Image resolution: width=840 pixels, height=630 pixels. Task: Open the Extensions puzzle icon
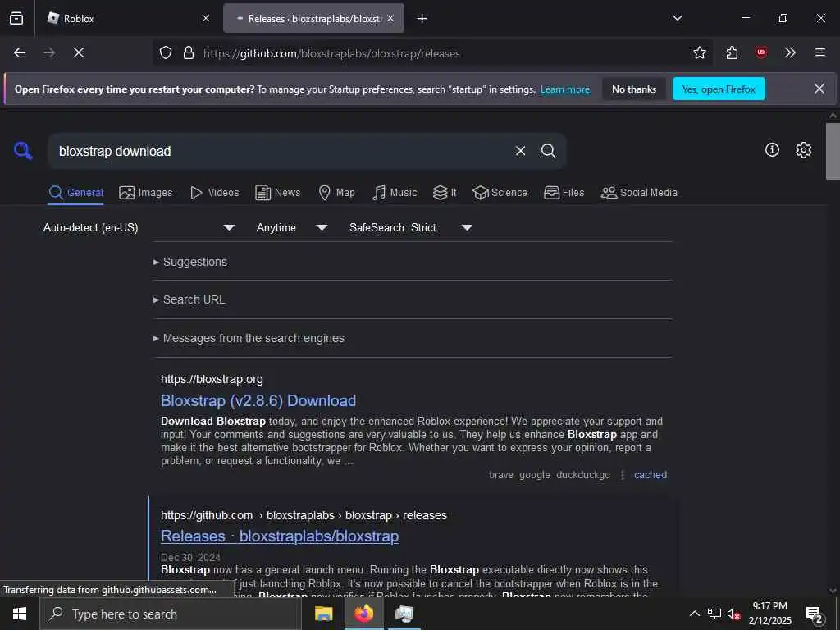pyautogui.click(x=733, y=52)
